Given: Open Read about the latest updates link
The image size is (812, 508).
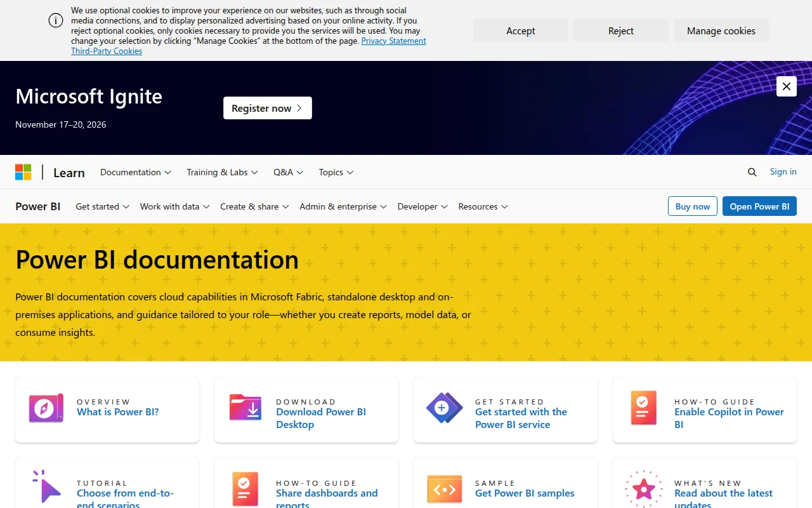Looking at the screenshot, I should [724, 498].
